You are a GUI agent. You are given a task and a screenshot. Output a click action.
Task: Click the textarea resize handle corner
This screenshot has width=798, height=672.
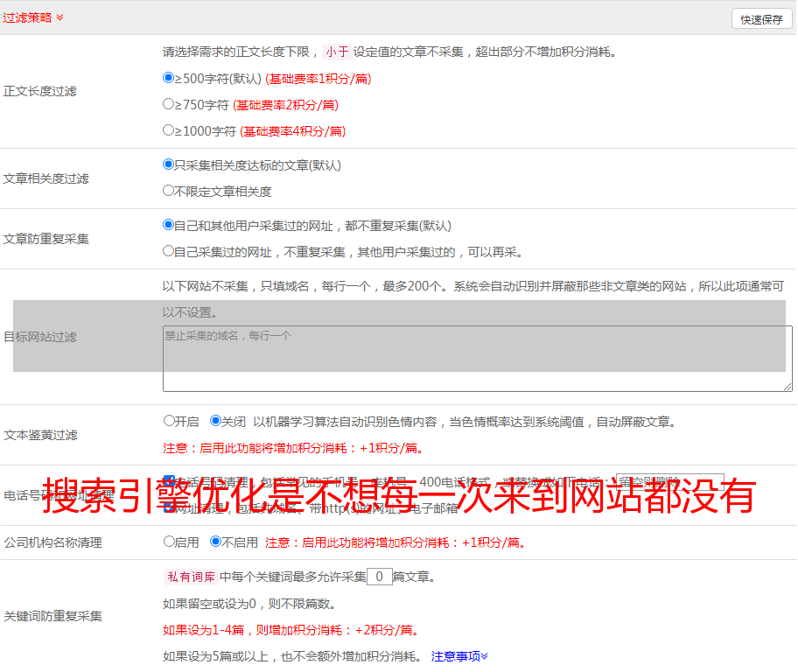tap(787, 387)
